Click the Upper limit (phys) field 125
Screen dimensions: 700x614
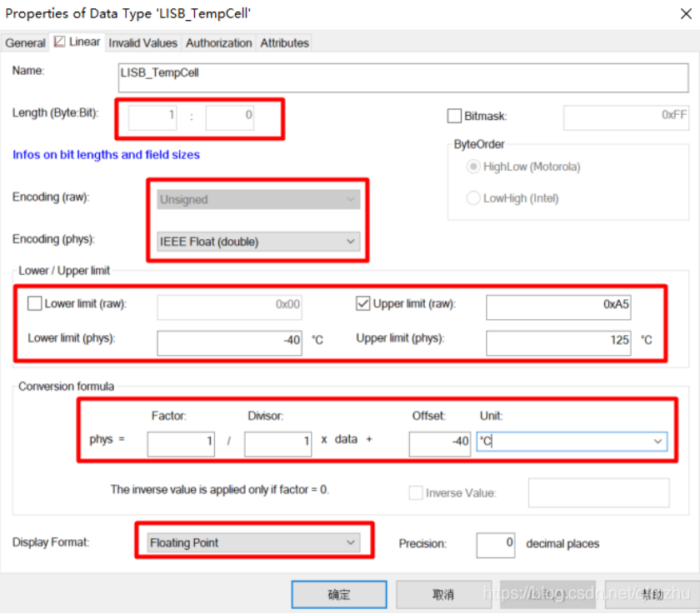pos(558,343)
